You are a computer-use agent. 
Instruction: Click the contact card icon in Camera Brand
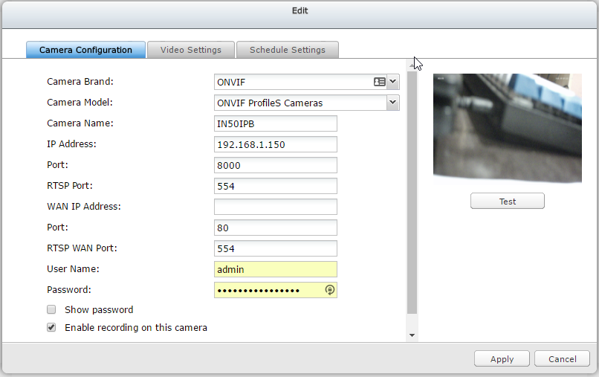pyautogui.click(x=379, y=82)
